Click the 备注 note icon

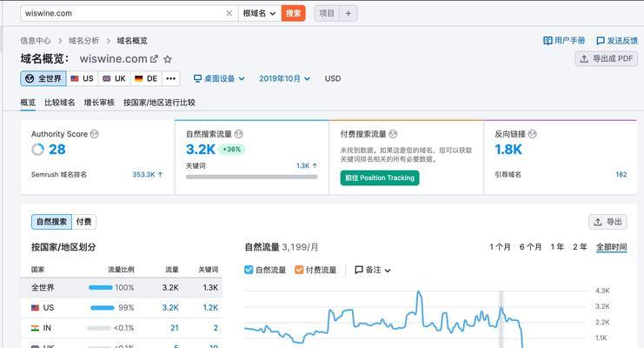(x=359, y=270)
